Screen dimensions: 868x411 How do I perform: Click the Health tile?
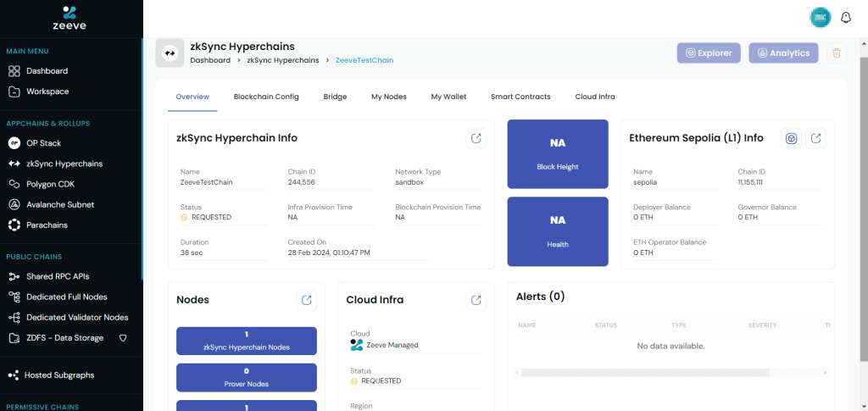point(558,232)
